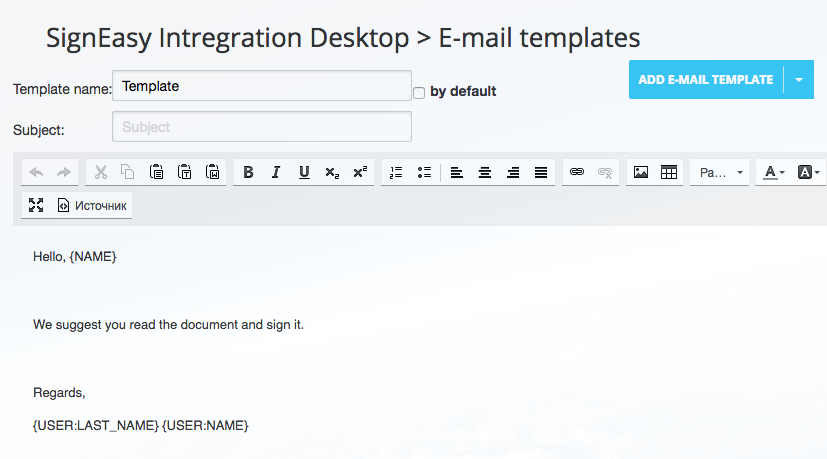Paste as plain text
Screen dimensions: 827x459
[x=185, y=173]
